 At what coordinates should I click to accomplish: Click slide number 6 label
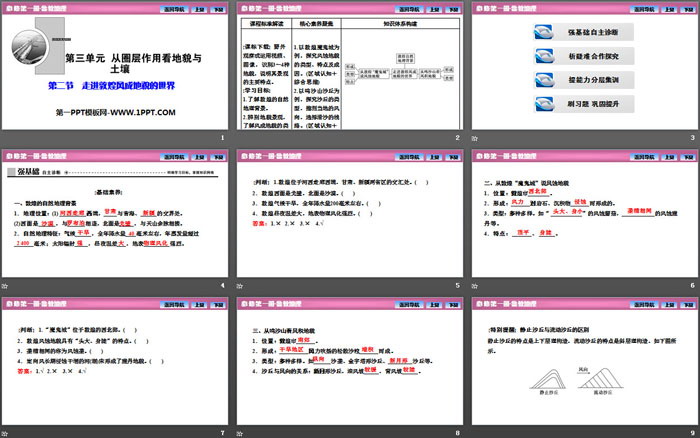(692, 285)
